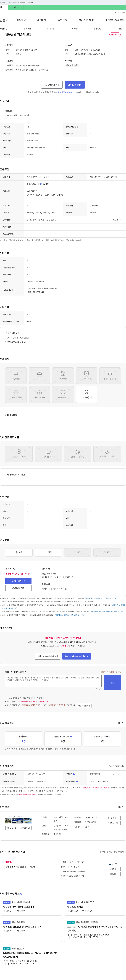Open 더보기 next to 입사지원 현황
The height and width of the screenshot is (980, 126).
pyautogui.click(x=121, y=723)
